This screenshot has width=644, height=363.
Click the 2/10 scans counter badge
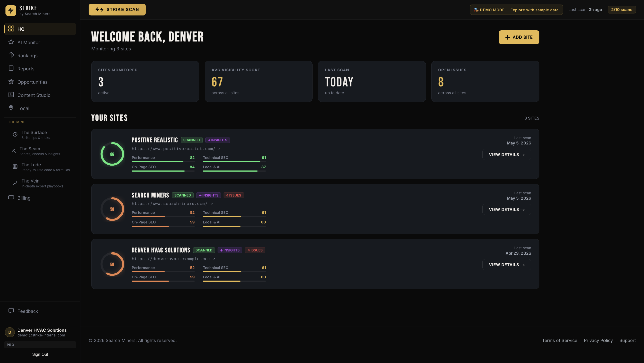click(622, 10)
